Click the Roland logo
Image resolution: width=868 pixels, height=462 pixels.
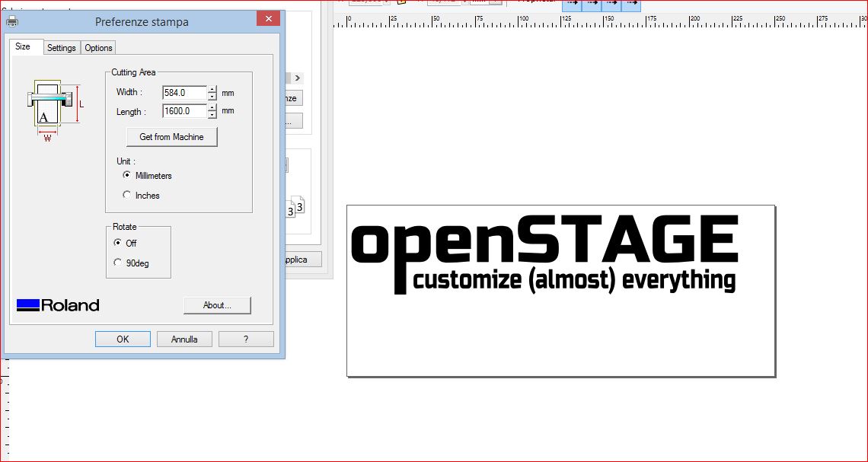[58, 305]
